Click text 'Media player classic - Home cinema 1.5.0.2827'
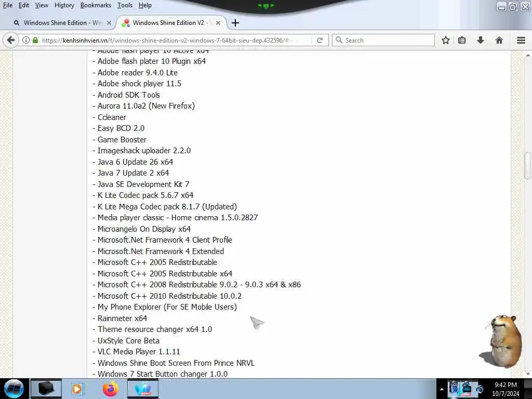The height and width of the screenshot is (399, 532). (x=178, y=218)
